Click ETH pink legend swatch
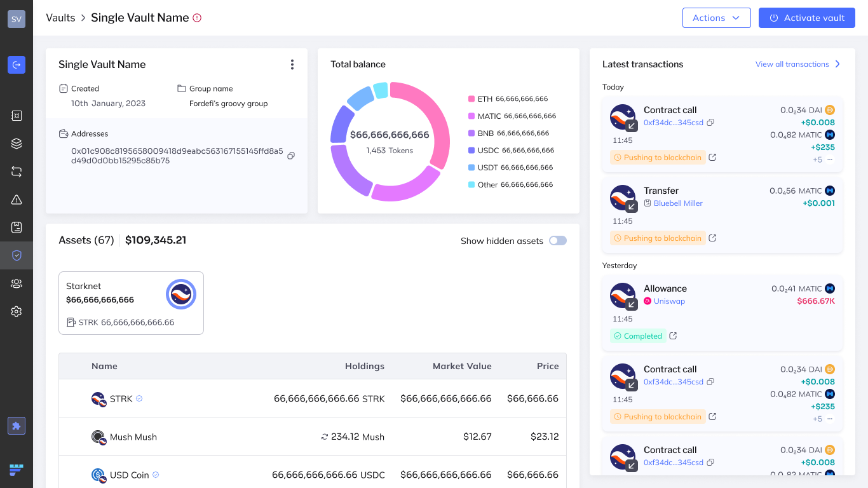 click(x=471, y=99)
